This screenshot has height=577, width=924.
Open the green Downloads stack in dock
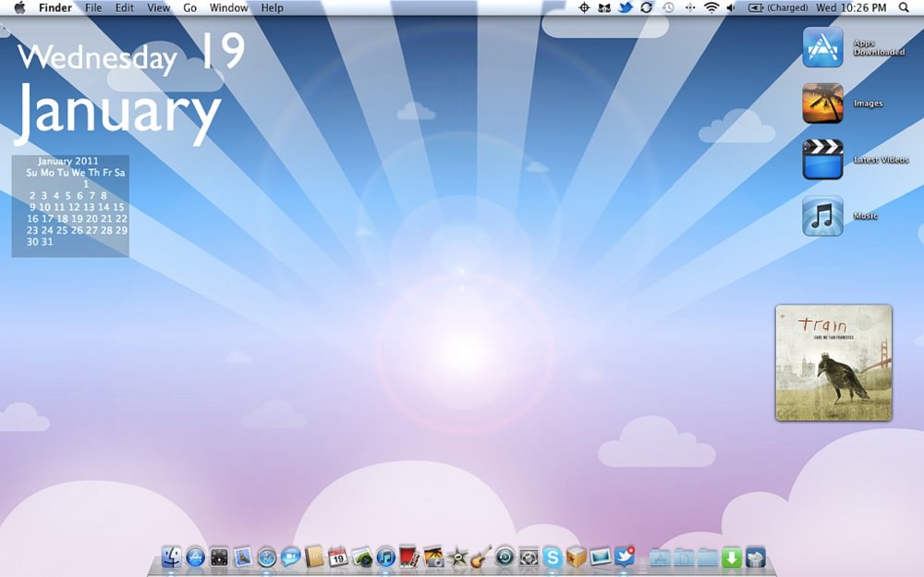coord(731,557)
